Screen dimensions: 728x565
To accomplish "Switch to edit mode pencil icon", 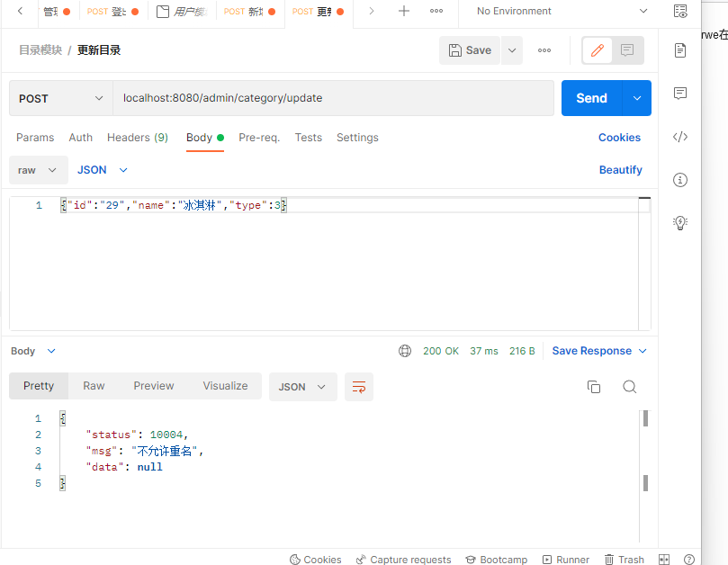I will click(598, 50).
